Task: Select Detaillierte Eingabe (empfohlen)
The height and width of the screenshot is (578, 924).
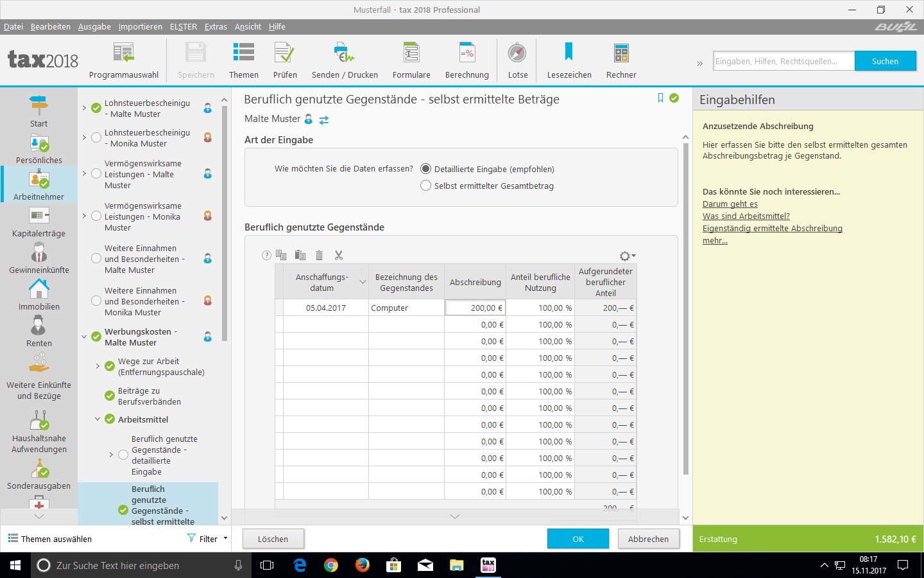Action: (x=425, y=169)
